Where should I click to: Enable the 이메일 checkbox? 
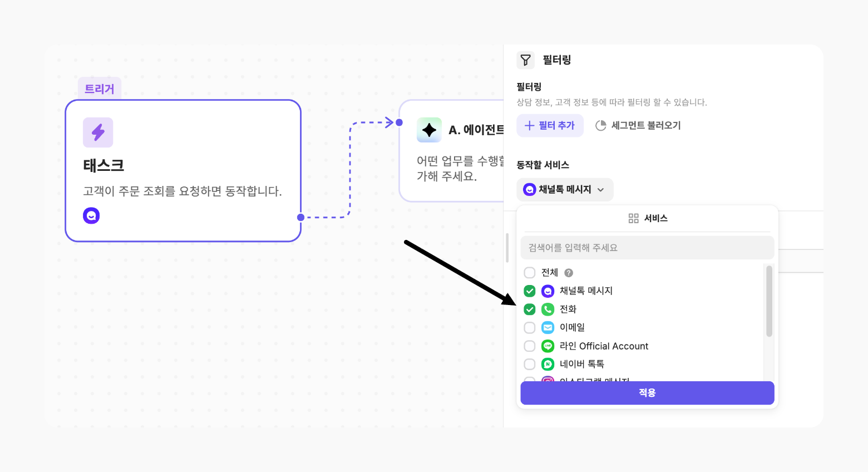coord(530,328)
